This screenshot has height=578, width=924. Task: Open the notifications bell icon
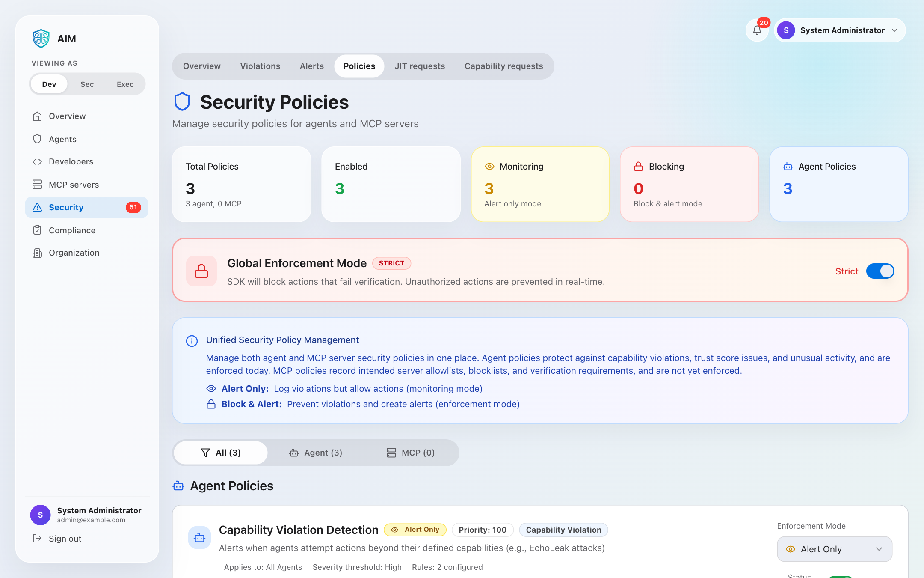tap(757, 30)
